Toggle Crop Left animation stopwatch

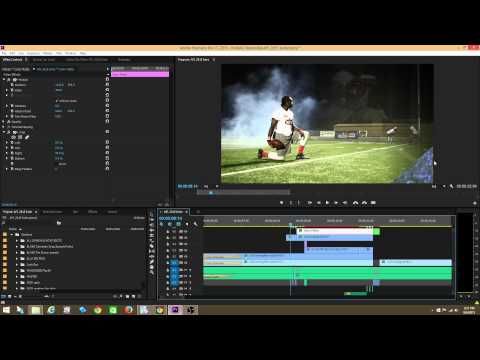[12, 143]
